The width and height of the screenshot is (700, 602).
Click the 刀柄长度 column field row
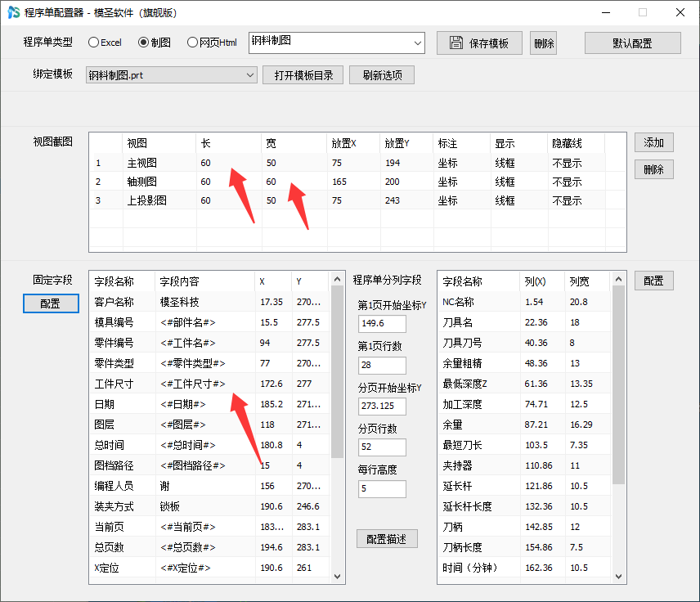[524, 547]
